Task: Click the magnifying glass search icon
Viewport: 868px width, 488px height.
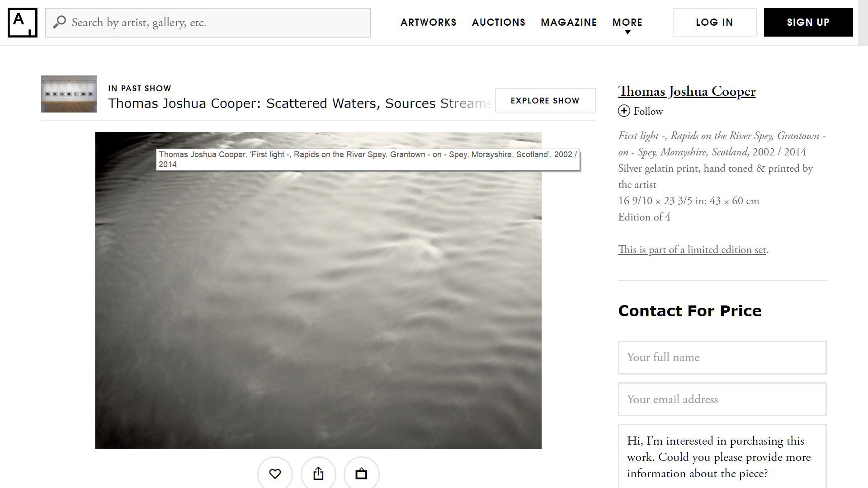Action: 59,22
